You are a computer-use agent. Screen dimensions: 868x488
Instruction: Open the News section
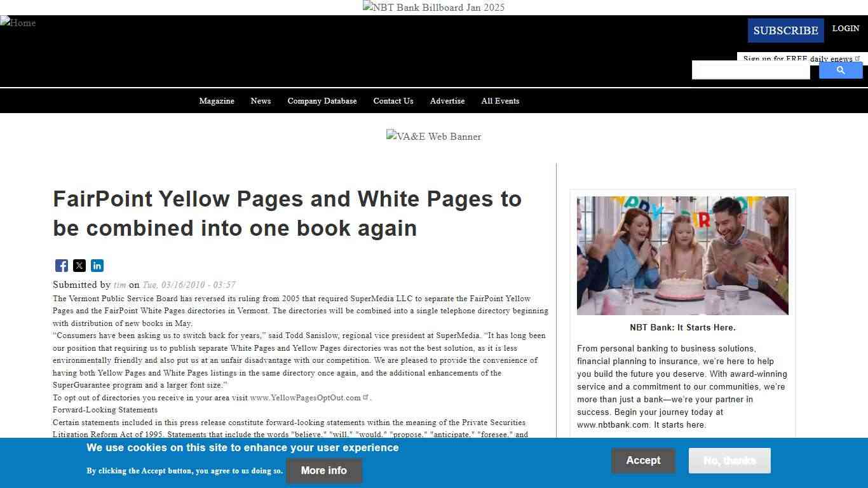click(261, 100)
